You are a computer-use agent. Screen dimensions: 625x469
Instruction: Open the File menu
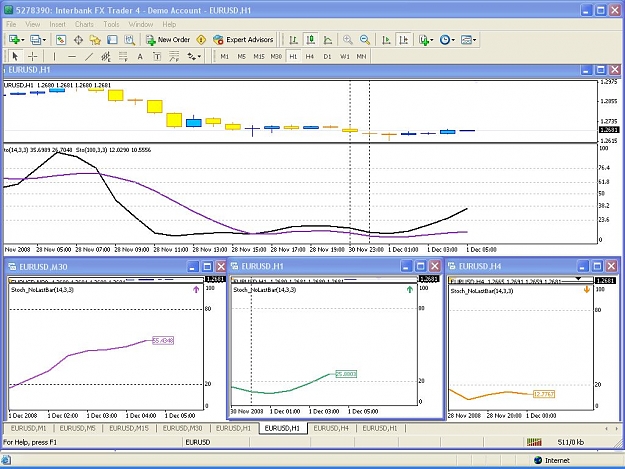[11, 24]
